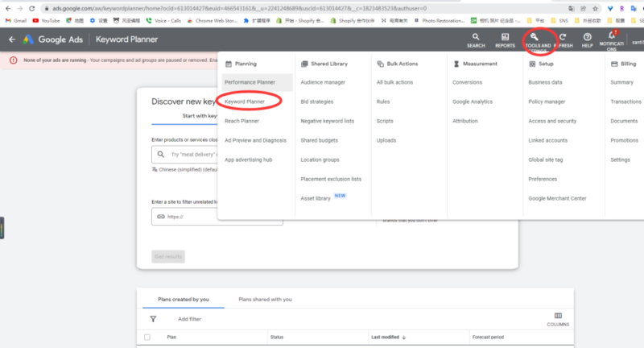Viewport: 644px width, 348px height.
Task: Click Google Analytics under Measurement
Action: tap(473, 101)
